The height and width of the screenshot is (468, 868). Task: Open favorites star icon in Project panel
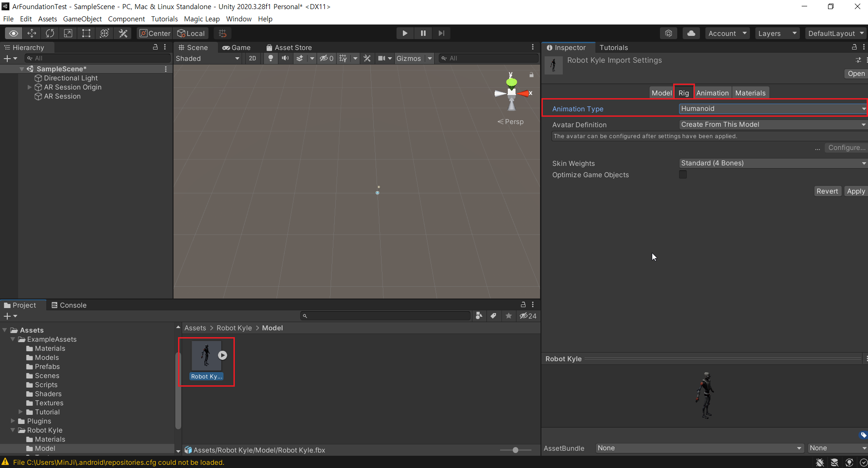(x=509, y=316)
